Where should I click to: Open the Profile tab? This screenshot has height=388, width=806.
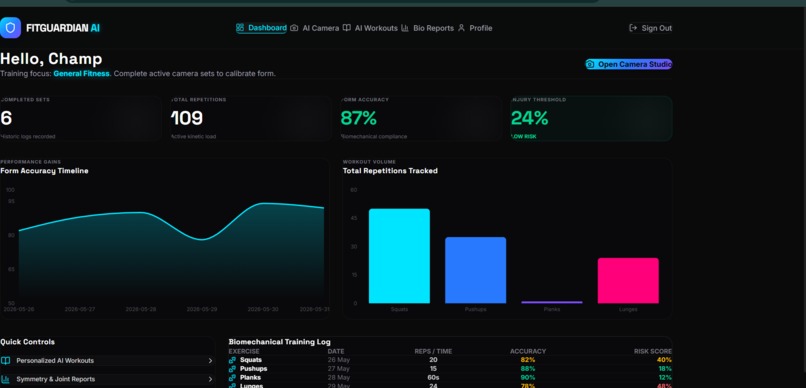475,28
